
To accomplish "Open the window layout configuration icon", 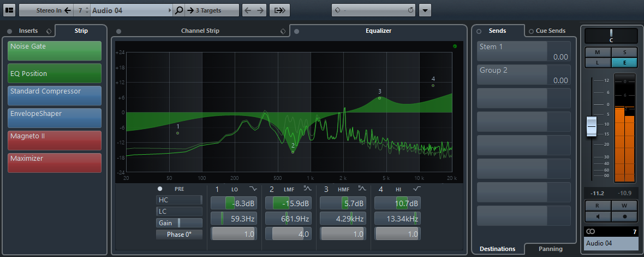I will tap(9, 10).
